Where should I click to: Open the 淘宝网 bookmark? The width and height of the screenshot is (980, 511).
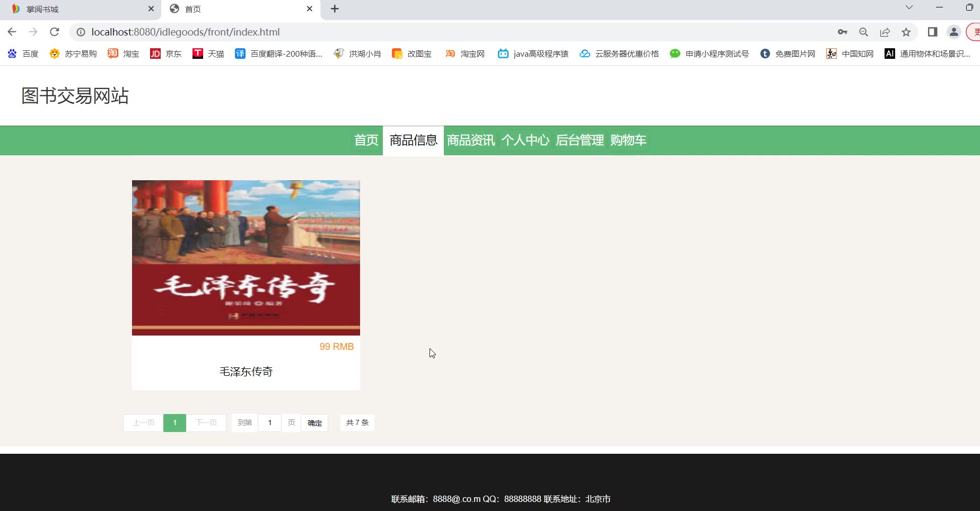(x=465, y=54)
